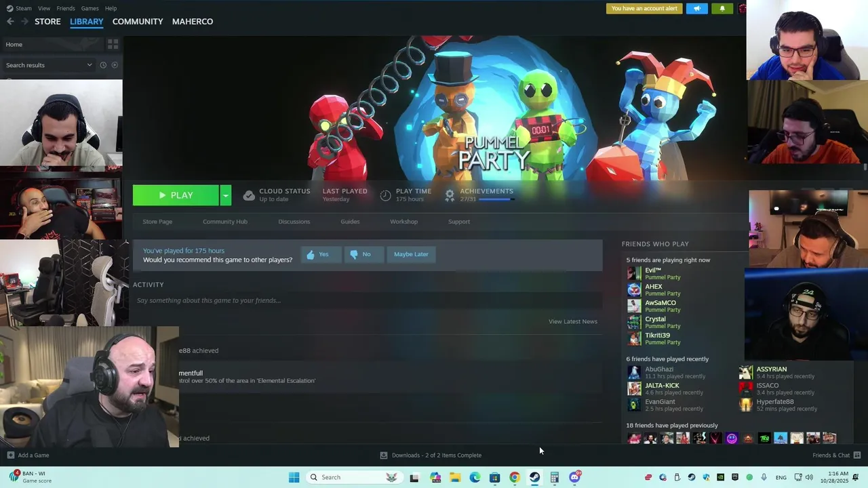Click the ready-to-play filter icon
This screenshot has width=868, height=488.
coord(115,65)
